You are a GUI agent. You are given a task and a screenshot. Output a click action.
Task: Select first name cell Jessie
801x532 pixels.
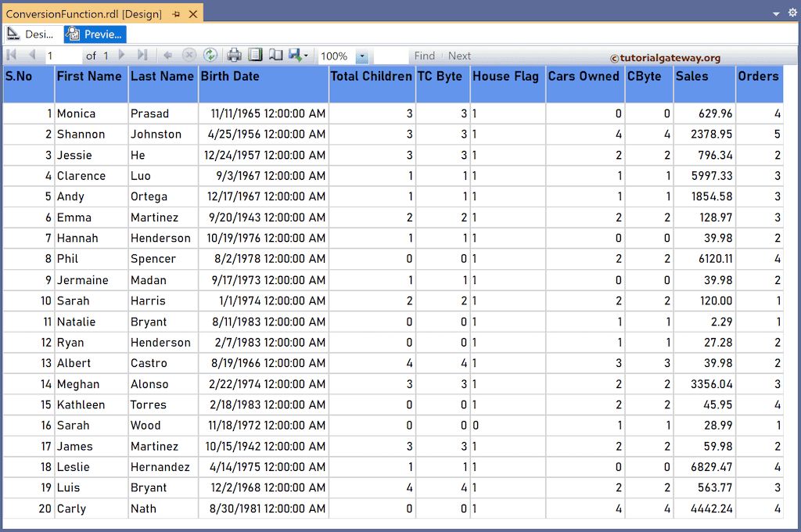click(x=91, y=156)
